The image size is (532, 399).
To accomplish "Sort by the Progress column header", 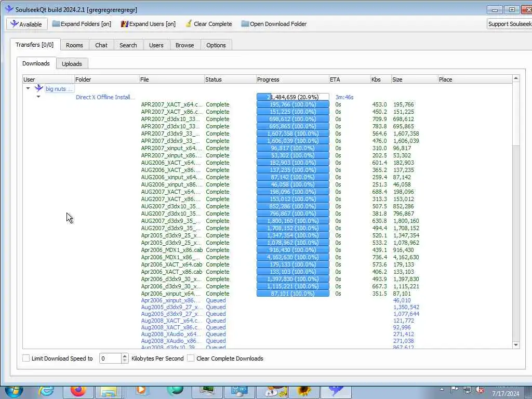I will coord(293,79).
